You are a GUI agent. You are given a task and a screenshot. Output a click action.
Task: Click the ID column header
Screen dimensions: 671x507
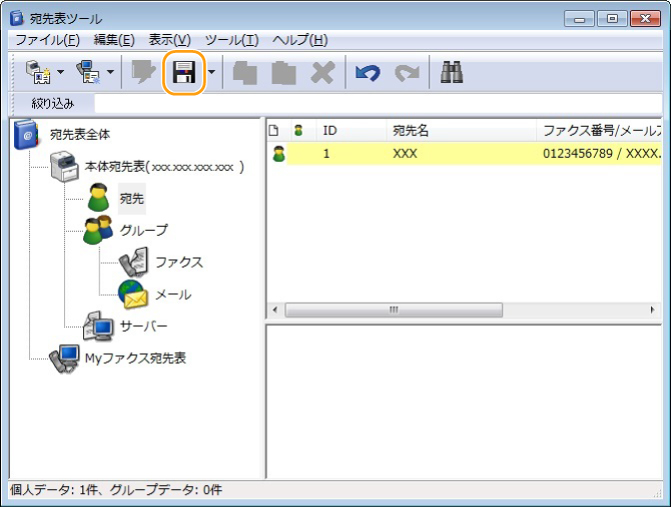[x=329, y=130]
